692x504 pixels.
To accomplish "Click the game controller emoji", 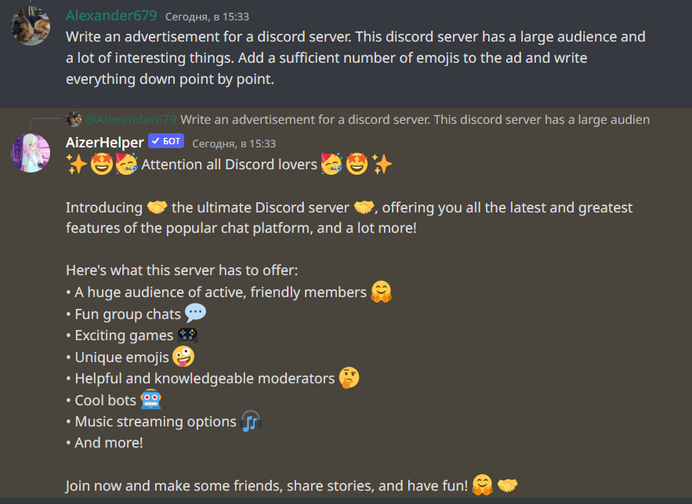I will click(188, 335).
